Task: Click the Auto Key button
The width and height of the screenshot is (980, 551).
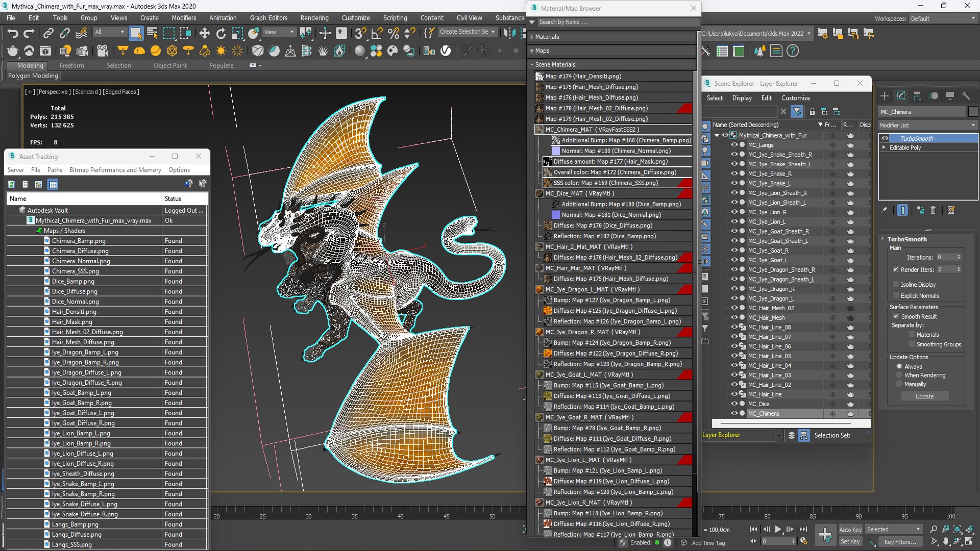Action: coord(850,530)
